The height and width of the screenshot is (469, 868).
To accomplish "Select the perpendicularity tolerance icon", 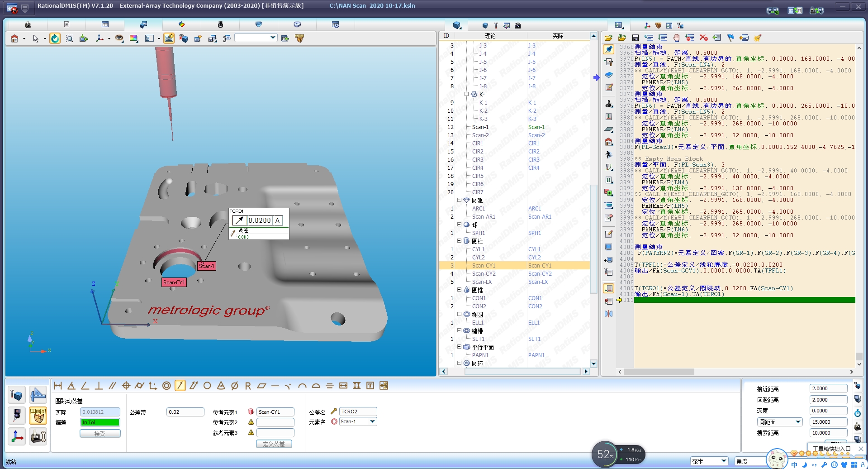I will coord(99,386).
